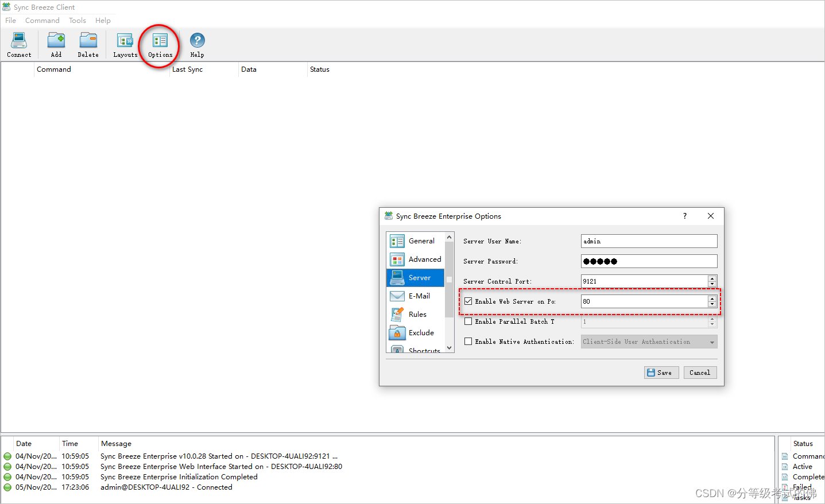Decrease the Server Control Port value
This screenshot has width=825, height=504.
pos(712,284)
